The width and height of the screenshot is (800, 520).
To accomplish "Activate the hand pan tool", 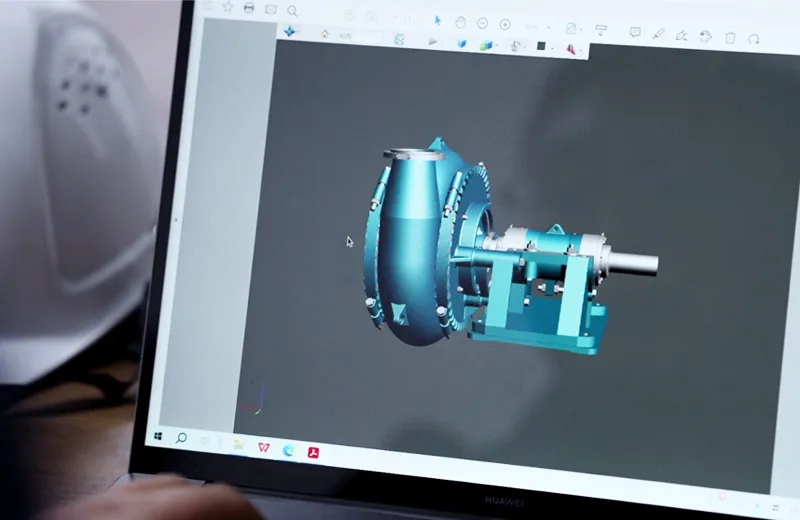I will click(x=460, y=22).
